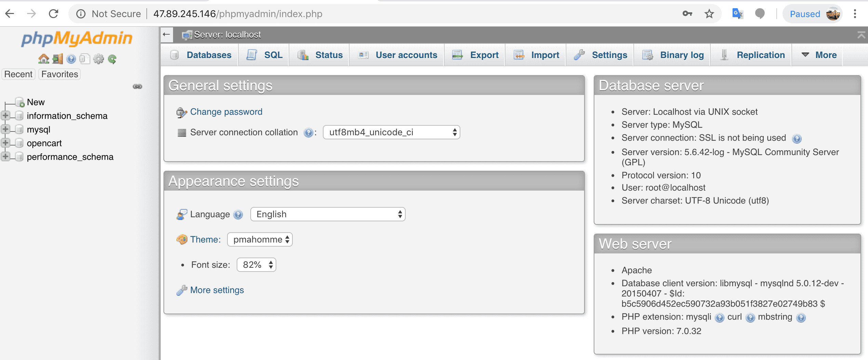Click the Home icon in the sidebar

pos(43,59)
